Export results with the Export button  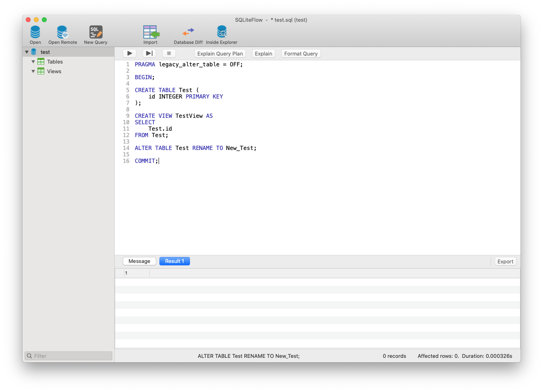point(505,261)
